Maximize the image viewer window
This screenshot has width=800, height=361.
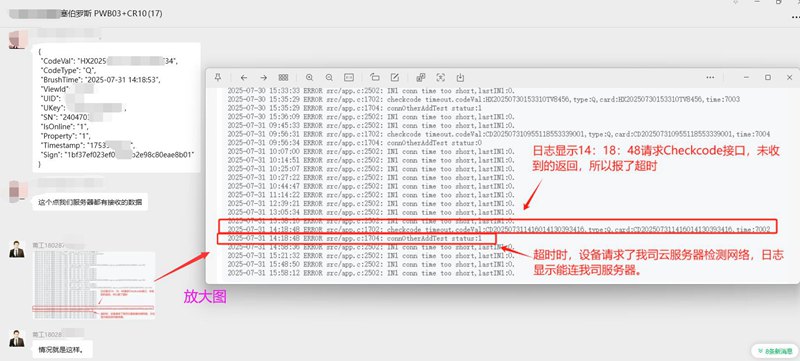click(767, 78)
